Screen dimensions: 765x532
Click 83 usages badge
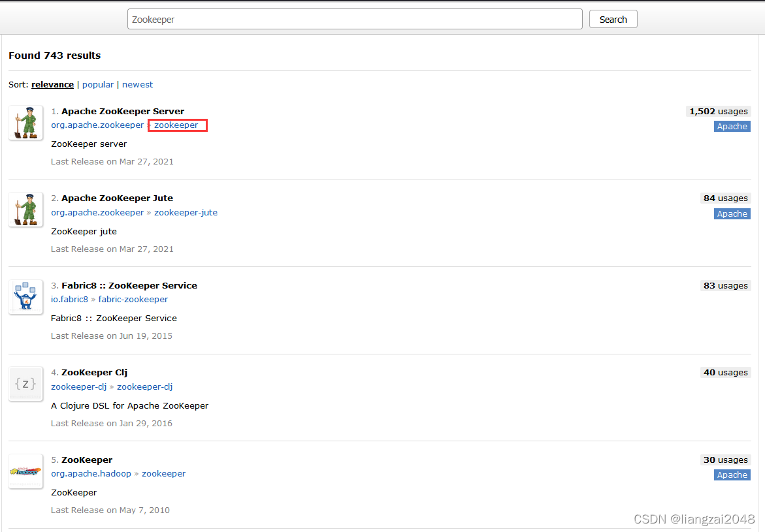[x=726, y=285]
